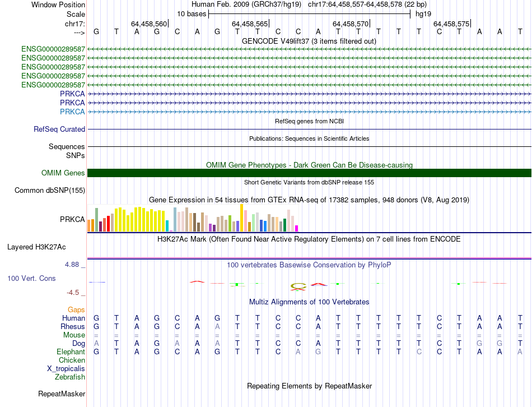The width and height of the screenshot is (532, 407).
Task: Click the magenta bar ending the GTEx chart
Action: [x=297, y=229]
